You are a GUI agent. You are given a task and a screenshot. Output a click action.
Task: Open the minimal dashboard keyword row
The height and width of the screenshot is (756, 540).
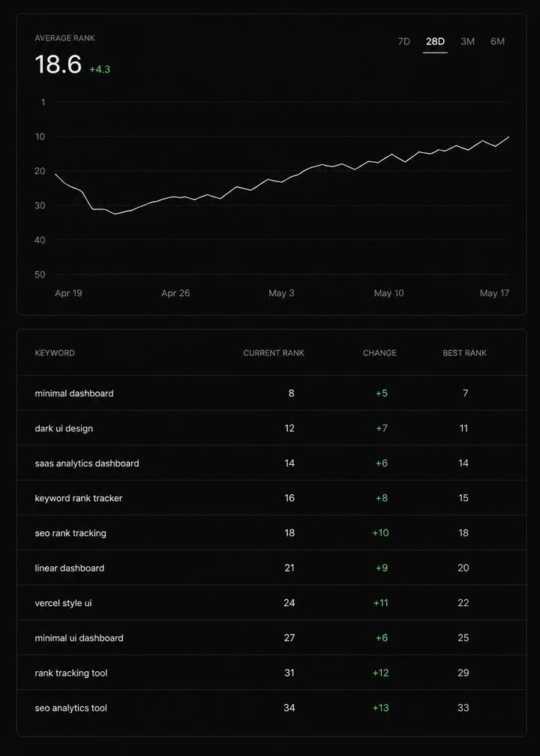[272, 393]
